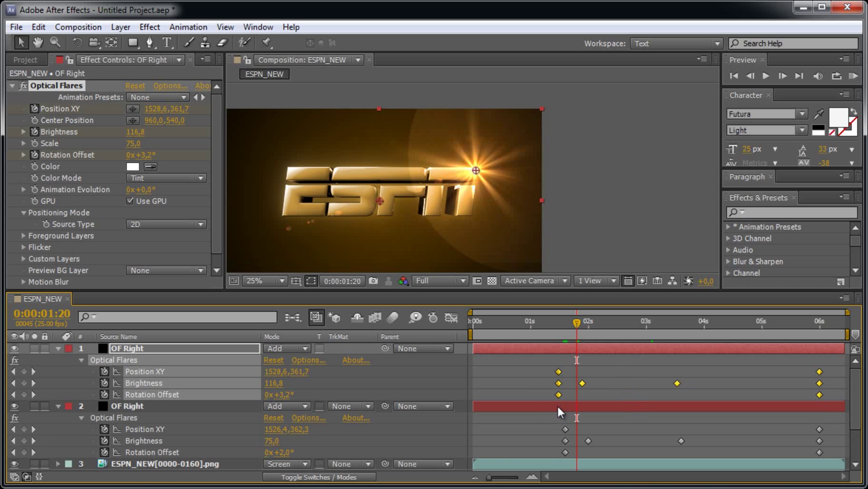Screen dimensions: 868x489
Task: Click Toggle Switches / Modes button
Action: click(319, 477)
